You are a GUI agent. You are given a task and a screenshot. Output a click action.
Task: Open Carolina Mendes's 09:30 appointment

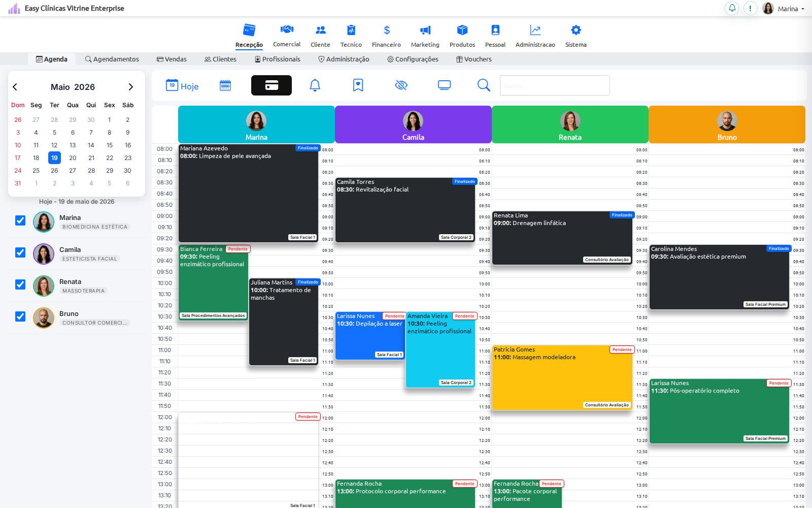click(x=720, y=277)
